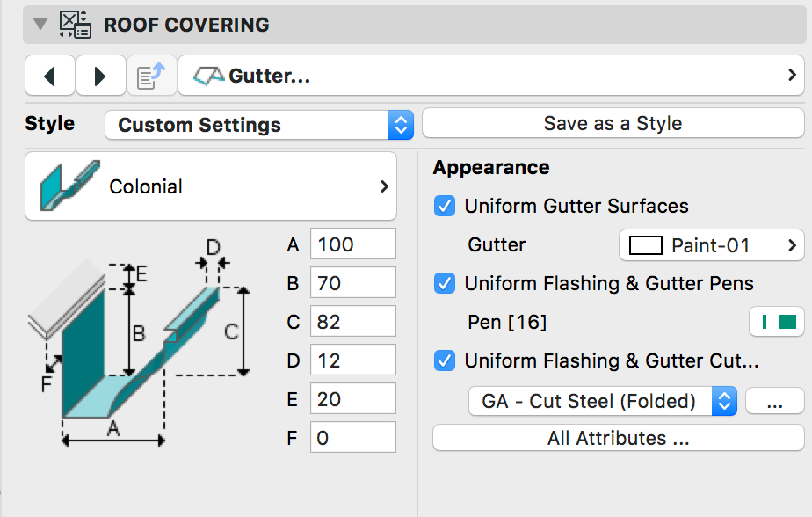Click the gutter dimension preview diagram
Viewport: 812px width, 517px height.
pyautogui.click(x=141, y=343)
